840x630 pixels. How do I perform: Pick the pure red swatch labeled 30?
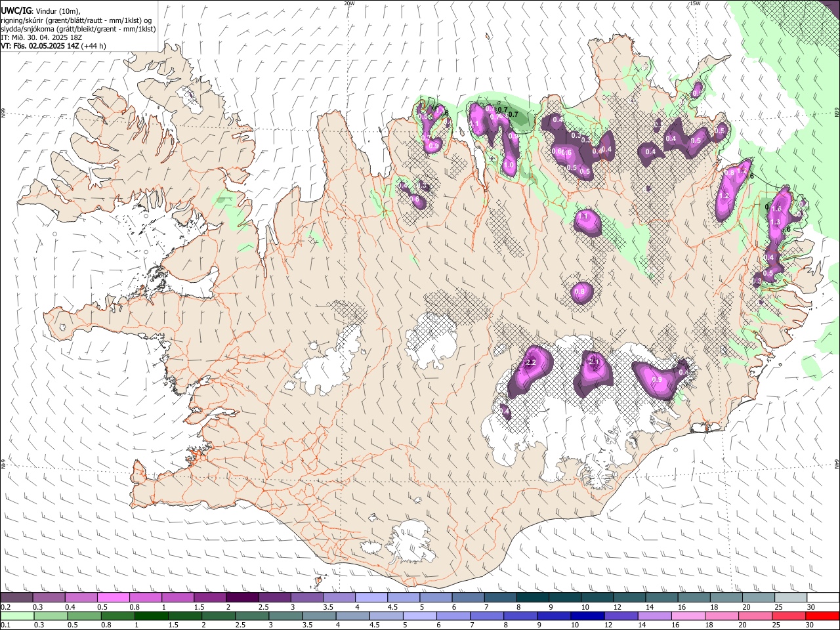click(822, 616)
